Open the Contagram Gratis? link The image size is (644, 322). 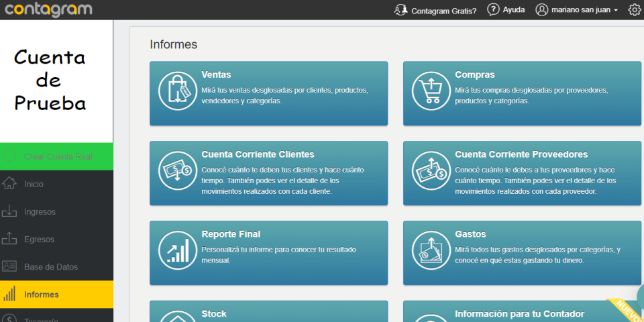coord(443,11)
